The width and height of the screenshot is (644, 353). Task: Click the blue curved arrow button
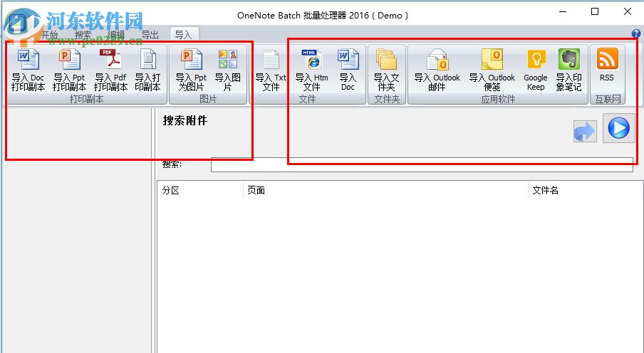click(585, 132)
